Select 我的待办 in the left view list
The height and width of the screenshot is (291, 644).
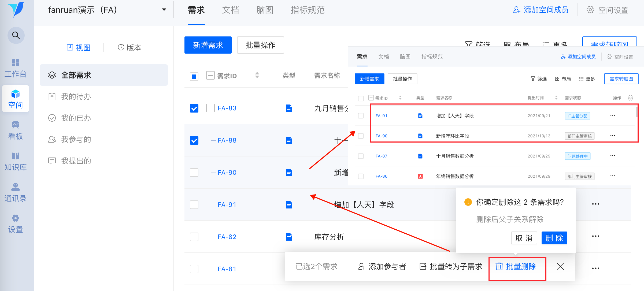[76, 96]
